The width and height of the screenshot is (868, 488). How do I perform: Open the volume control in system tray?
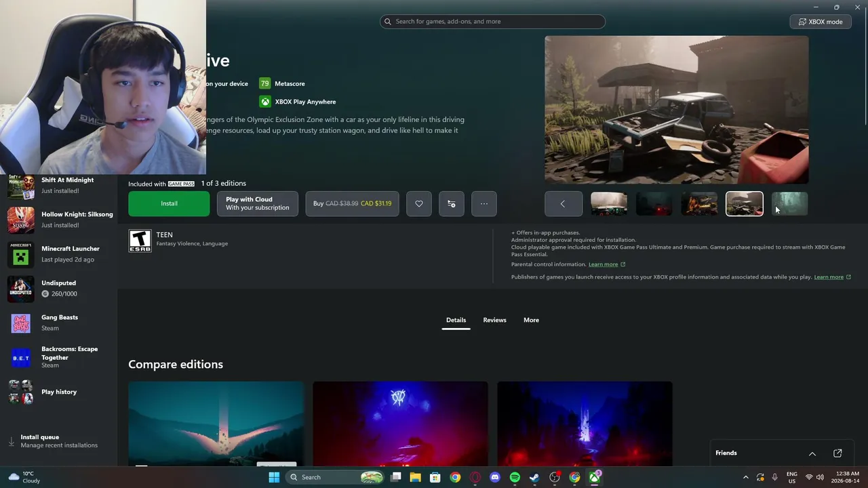(x=821, y=477)
